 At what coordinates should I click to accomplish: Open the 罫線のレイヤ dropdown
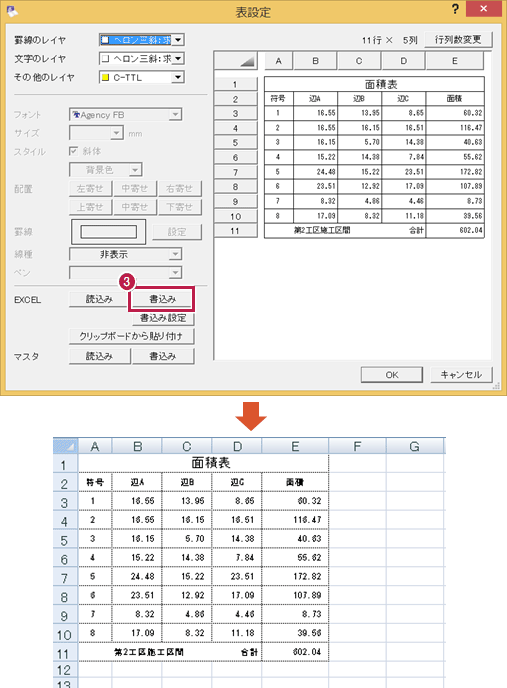pos(178,40)
